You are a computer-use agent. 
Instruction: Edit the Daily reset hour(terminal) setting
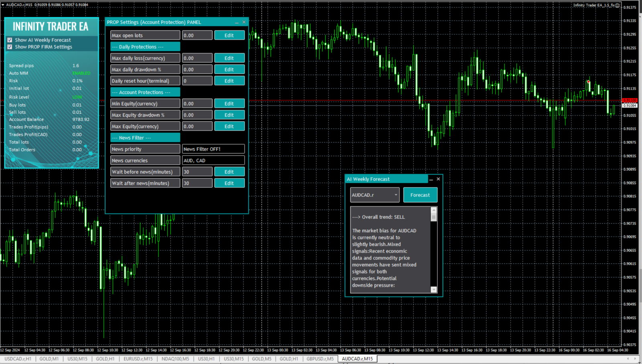click(229, 81)
